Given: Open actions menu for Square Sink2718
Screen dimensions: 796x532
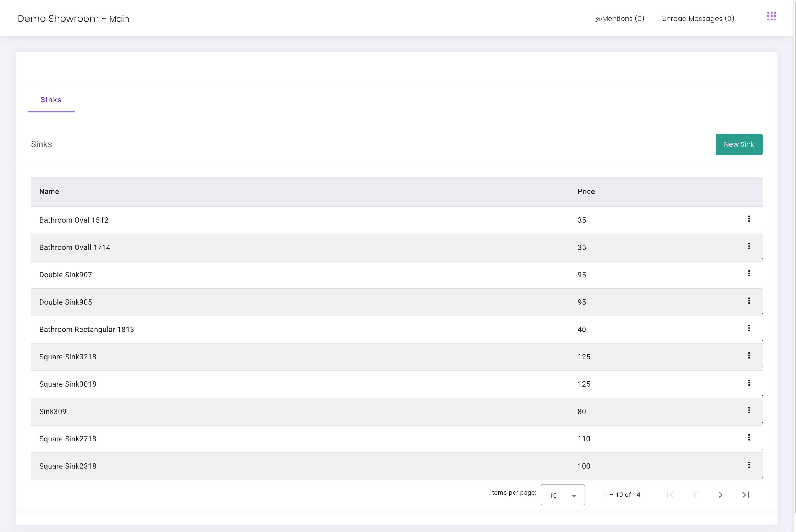Looking at the screenshot, I should [749, 438].
